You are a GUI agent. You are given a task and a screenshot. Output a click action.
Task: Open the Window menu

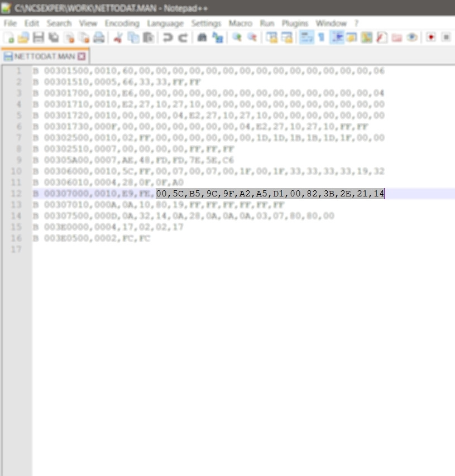331,23
